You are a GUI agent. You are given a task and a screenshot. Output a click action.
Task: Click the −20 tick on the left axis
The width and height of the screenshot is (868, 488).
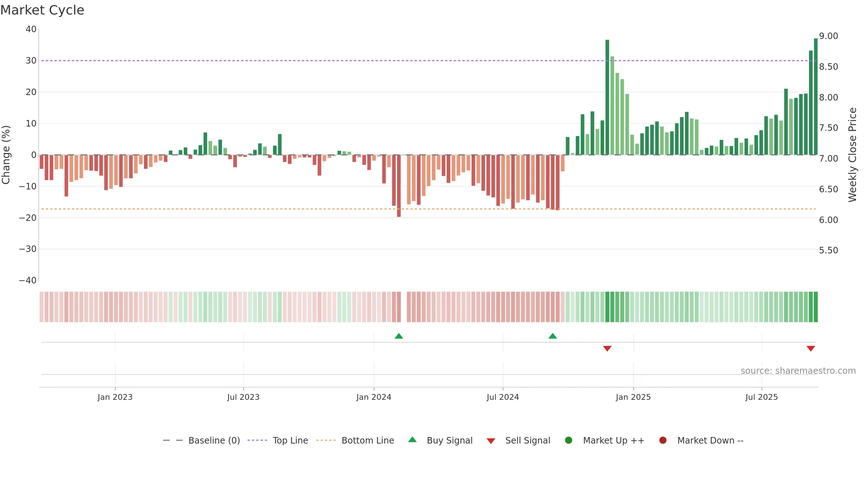click(x=28, y=218)
